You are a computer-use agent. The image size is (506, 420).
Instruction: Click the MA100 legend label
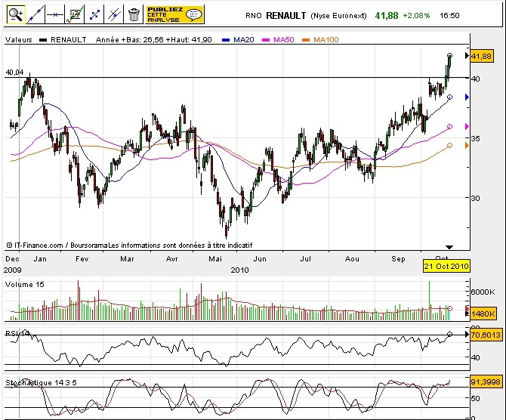326,40
